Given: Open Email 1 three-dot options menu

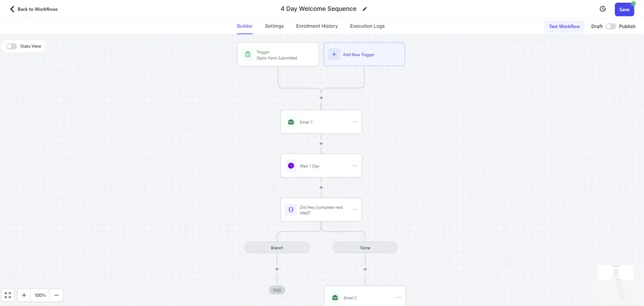Looking at the screenshot, I should click(354, 122).
